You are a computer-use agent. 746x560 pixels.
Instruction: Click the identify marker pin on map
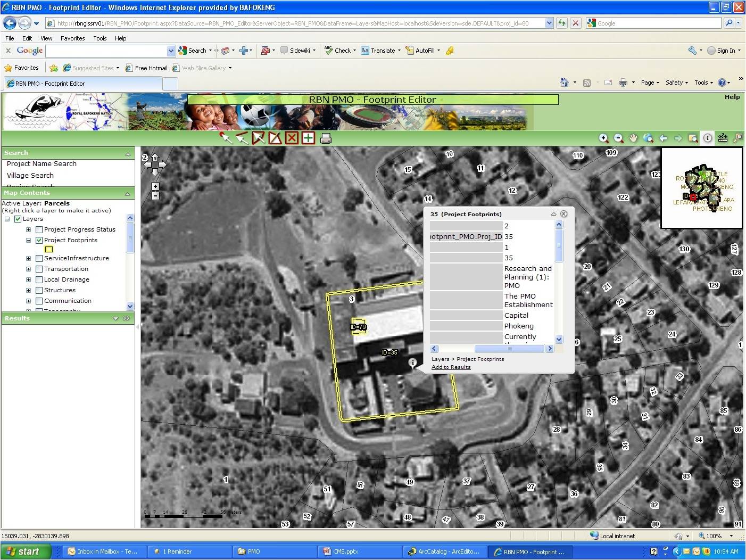pos(412,363)
